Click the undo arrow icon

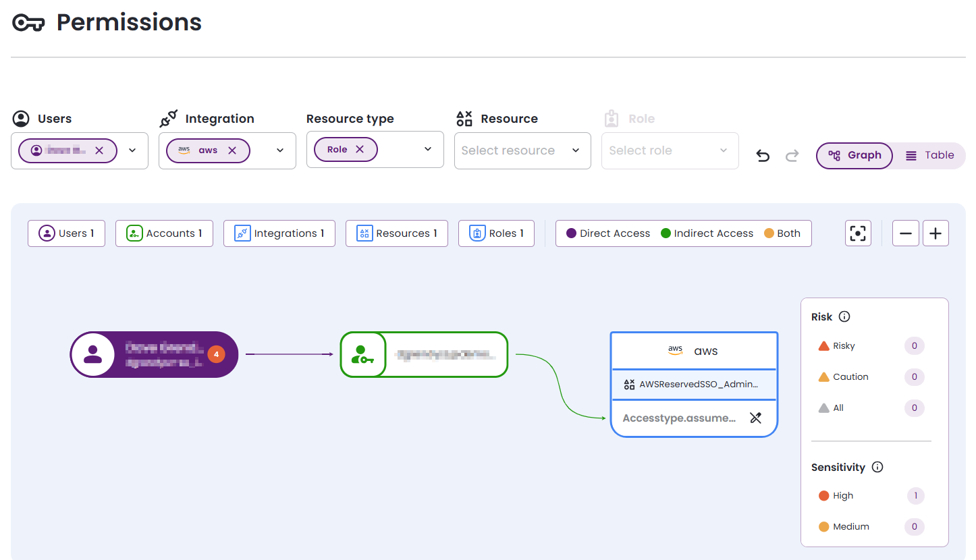coord(763,155)
